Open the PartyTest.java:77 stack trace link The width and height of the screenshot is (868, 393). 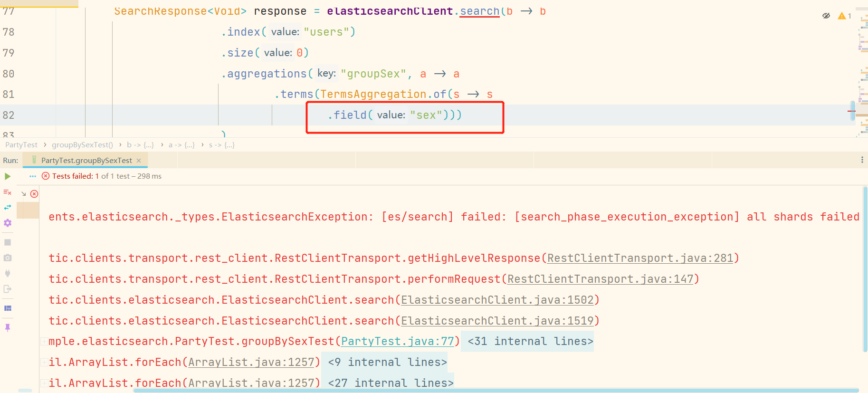397,341
